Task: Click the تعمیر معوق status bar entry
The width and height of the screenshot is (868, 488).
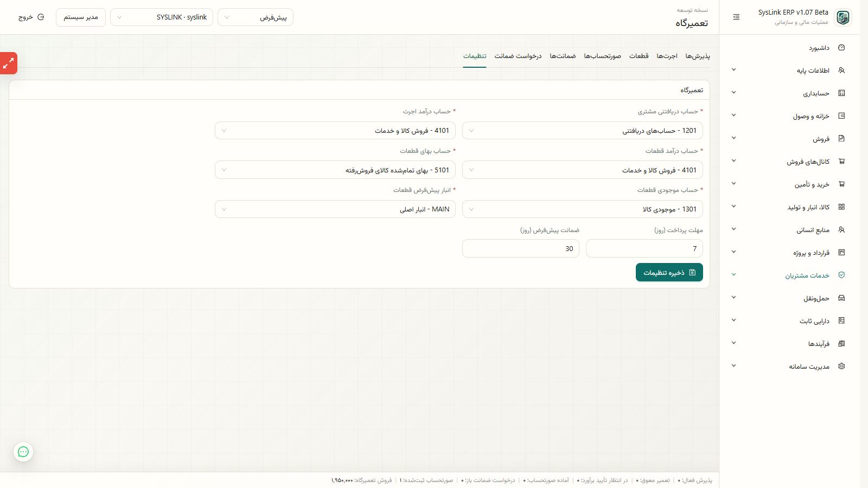Action: point(653,480)
